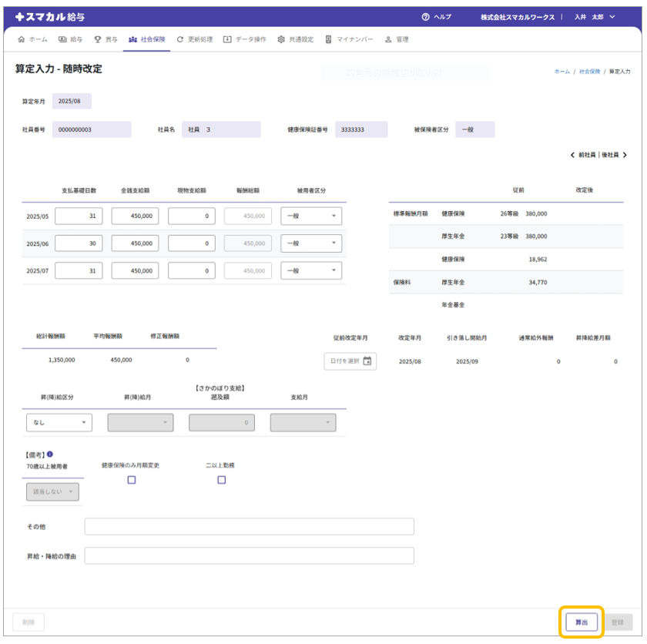Click the 備考 info icon
The height and width of the screenshot is (644, 647).
51,454
